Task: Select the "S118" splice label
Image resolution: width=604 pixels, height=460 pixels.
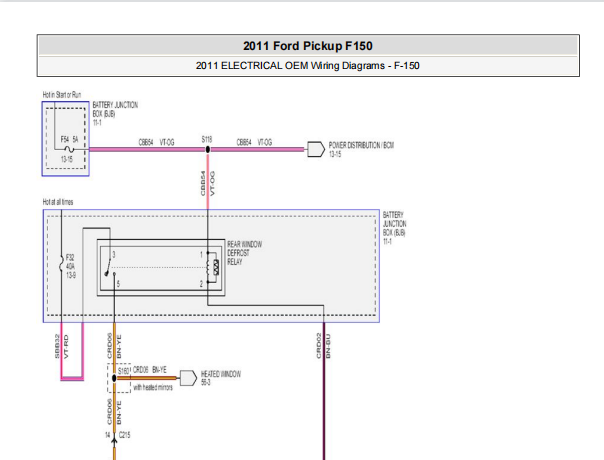Action: point(207,139)
